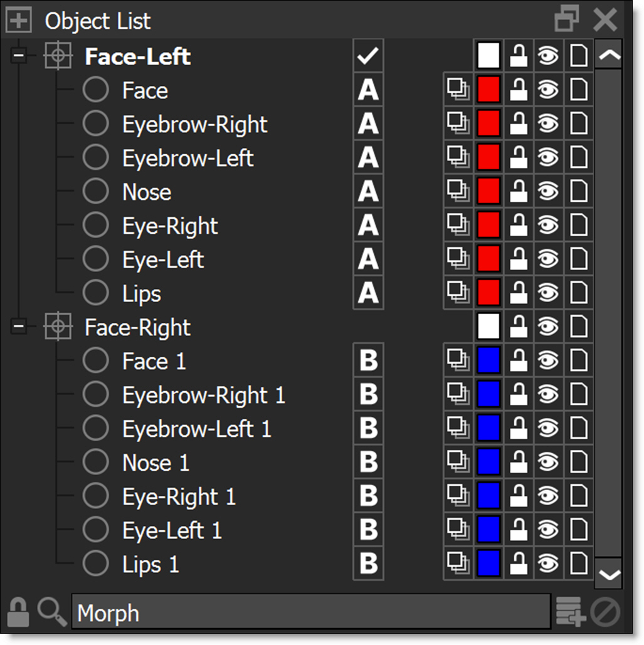644x645 pixels.
Task: Select the Eyebrow-Right 1 tree item
Action: tap(203, 395)
